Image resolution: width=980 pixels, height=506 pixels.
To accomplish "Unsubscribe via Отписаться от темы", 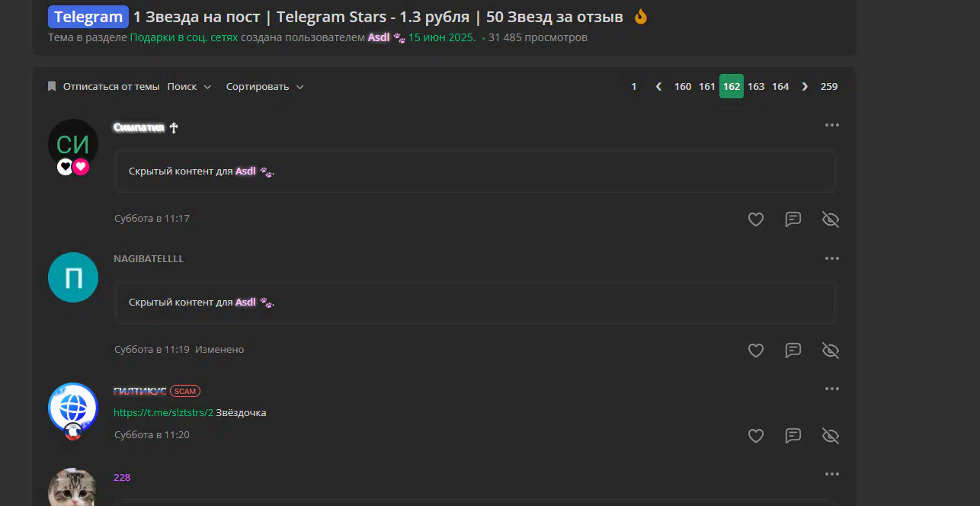I will pyautogui.click(x=111, y=87).
